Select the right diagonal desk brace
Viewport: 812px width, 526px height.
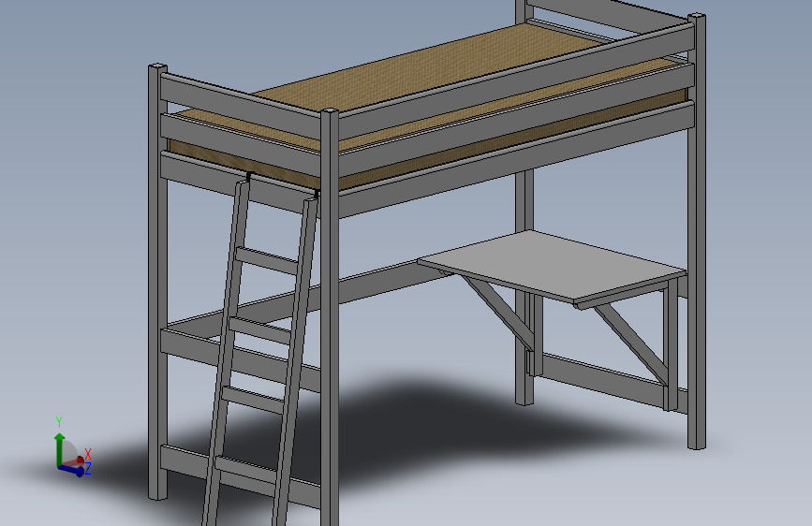(x=632, y=342)
